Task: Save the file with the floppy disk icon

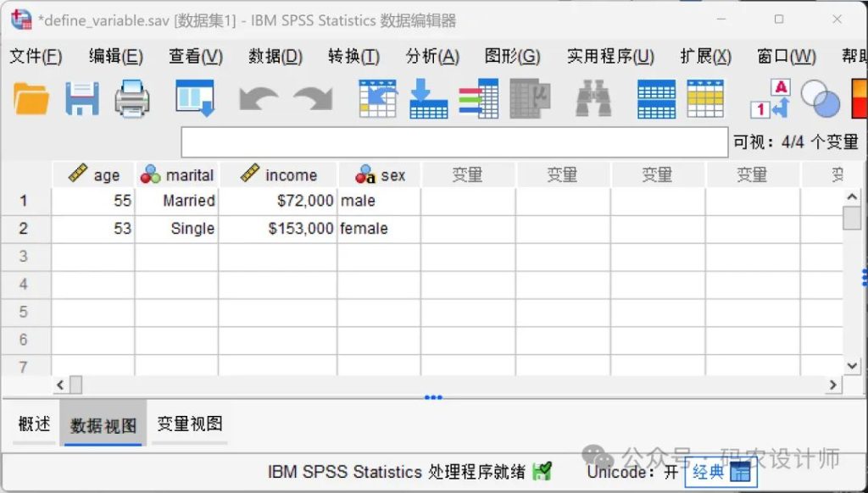Action: point(82,99)
